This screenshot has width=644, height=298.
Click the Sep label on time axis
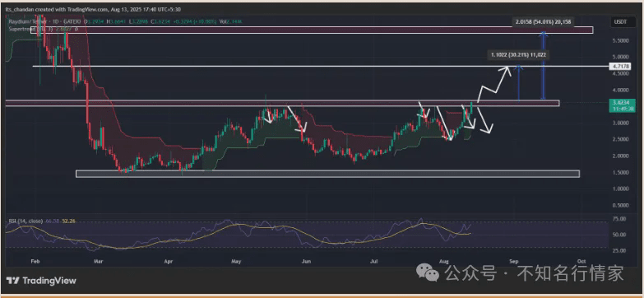pos(513,261)
